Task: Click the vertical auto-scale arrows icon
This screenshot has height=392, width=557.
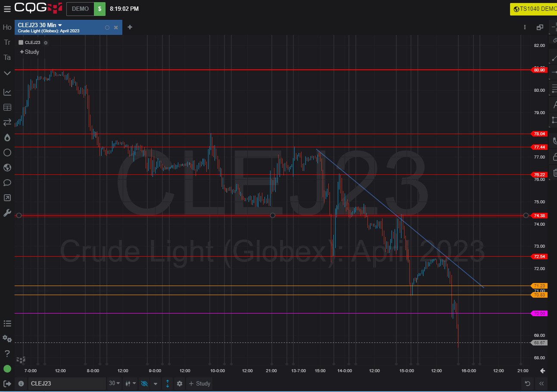Action: 168,383
